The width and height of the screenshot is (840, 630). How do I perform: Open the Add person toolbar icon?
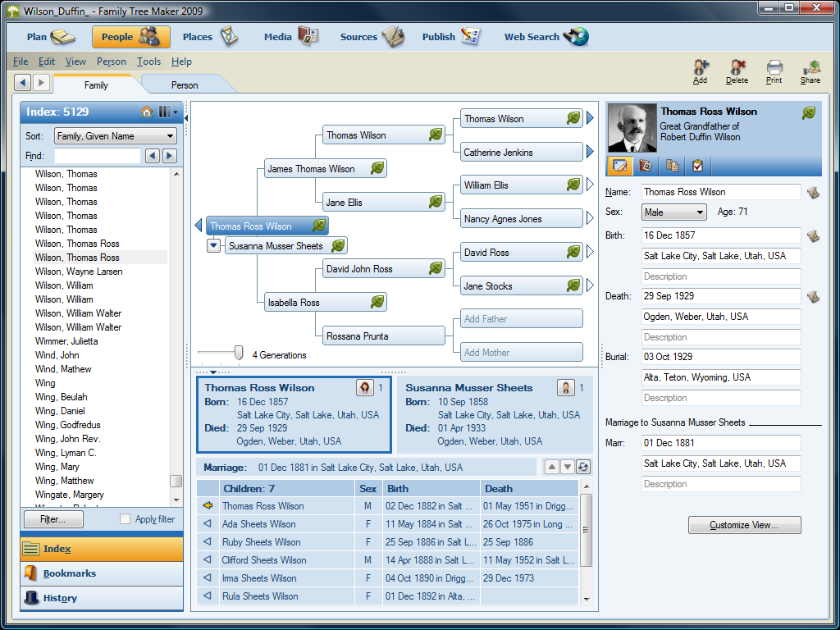[700, 67]
